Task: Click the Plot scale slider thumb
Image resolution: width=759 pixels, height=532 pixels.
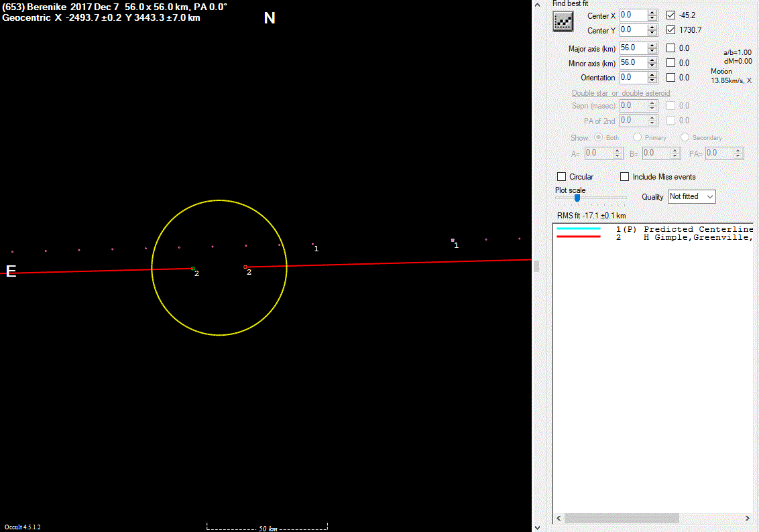Action: point(577,198)
